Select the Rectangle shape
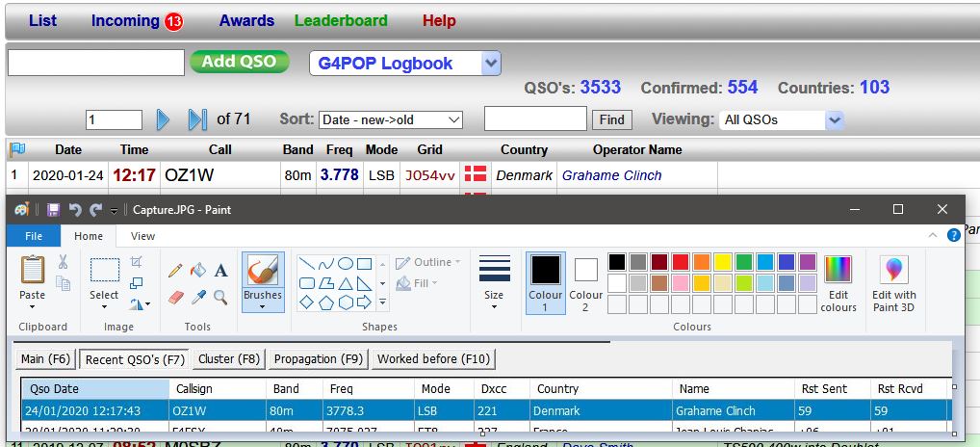The height and width of the screenshot is (447, 980). pyautogui.click(x=364, y=264)
